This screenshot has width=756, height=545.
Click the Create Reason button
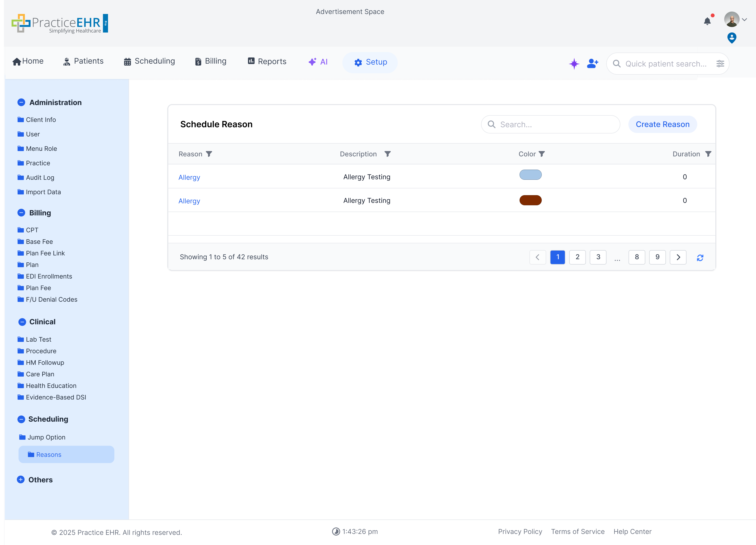pyautogui.click(x=662, y=124)
